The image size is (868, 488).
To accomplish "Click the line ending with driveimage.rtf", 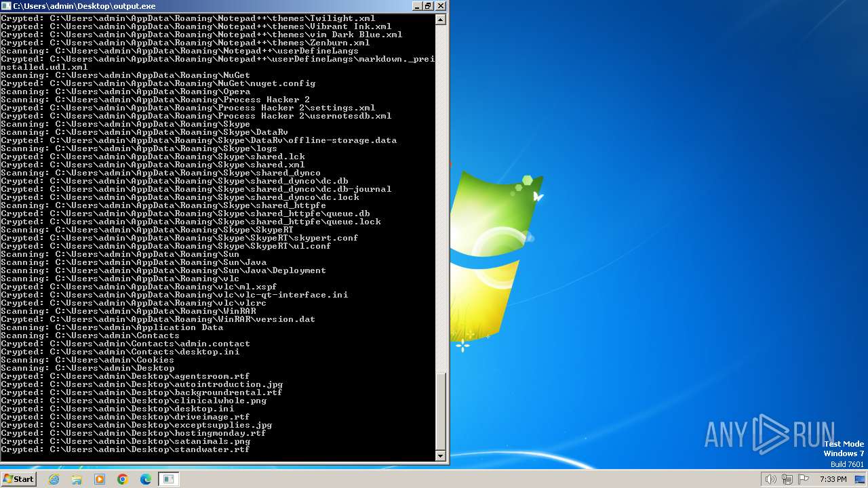I will [x=125, y=417].
